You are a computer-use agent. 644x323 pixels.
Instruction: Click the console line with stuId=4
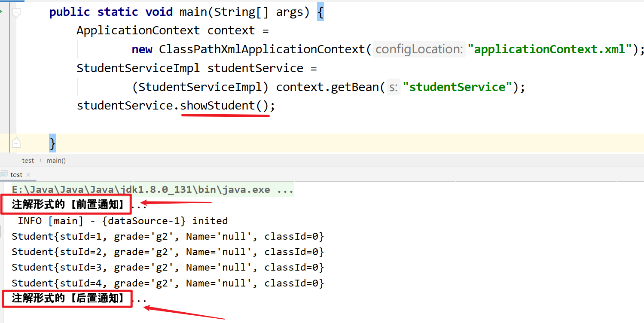(x=168, y=283)
